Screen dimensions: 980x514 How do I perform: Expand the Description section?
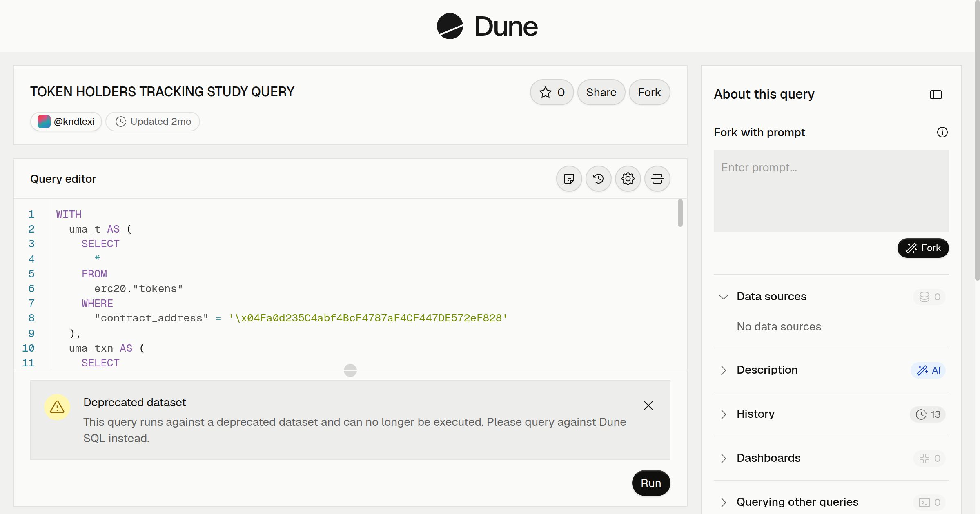(x=724, y=370)
